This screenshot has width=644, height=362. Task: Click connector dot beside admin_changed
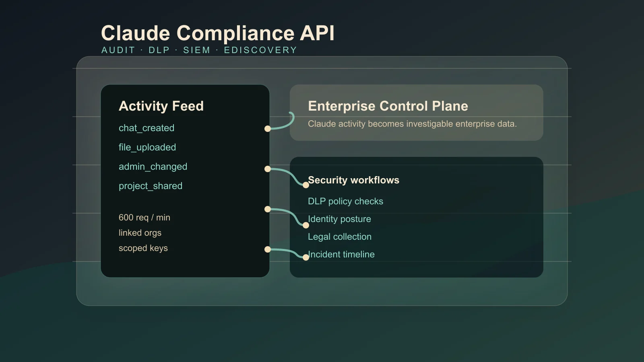[x=268, y=169]
